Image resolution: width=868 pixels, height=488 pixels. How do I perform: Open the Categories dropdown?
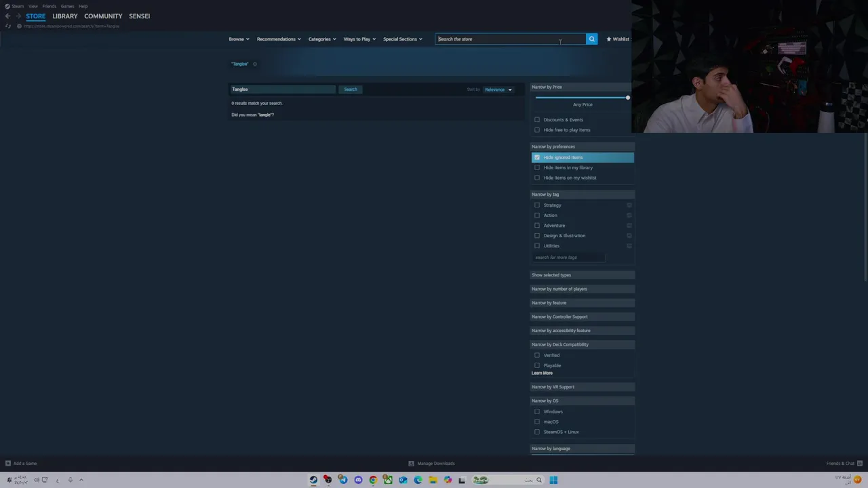[322, 39]
